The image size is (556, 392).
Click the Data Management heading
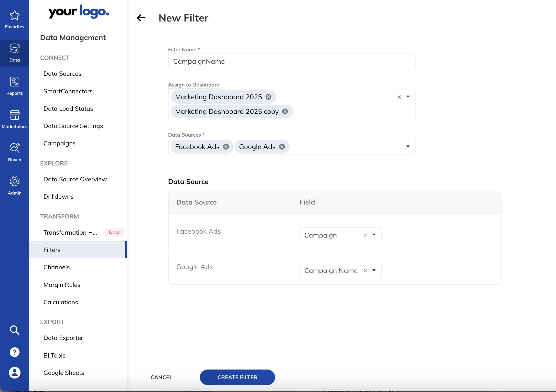[73, 37]
